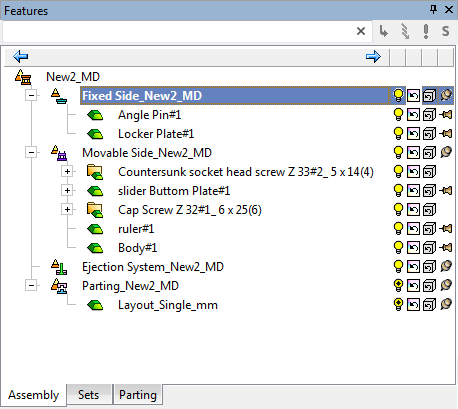
Task: Click inside the Features search input field
Action: tap(178, 31)
